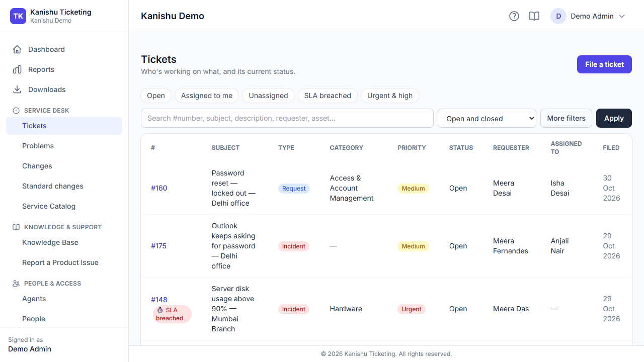Open Knowledge Base in the sidebar
This screenshot has height=362, width=644.
[64, 242]
